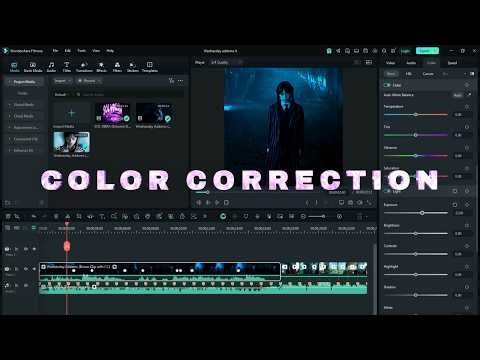Click the Tint keyframe diamond icon

[x=467, y=127]
